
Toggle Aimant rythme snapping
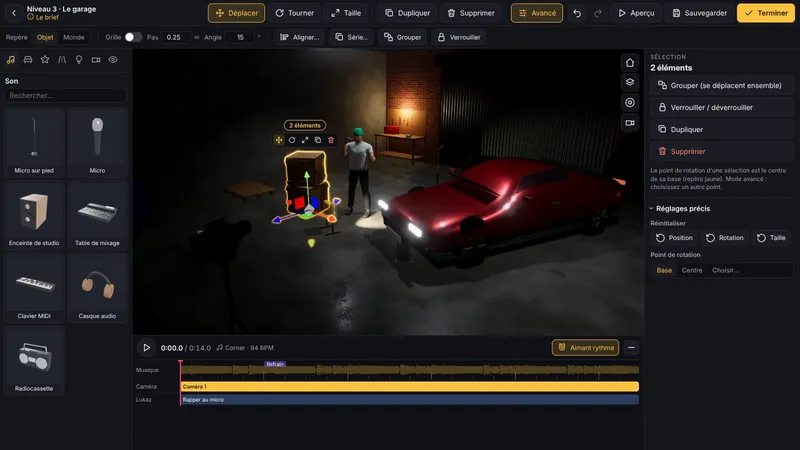click(x=585, y=347)
